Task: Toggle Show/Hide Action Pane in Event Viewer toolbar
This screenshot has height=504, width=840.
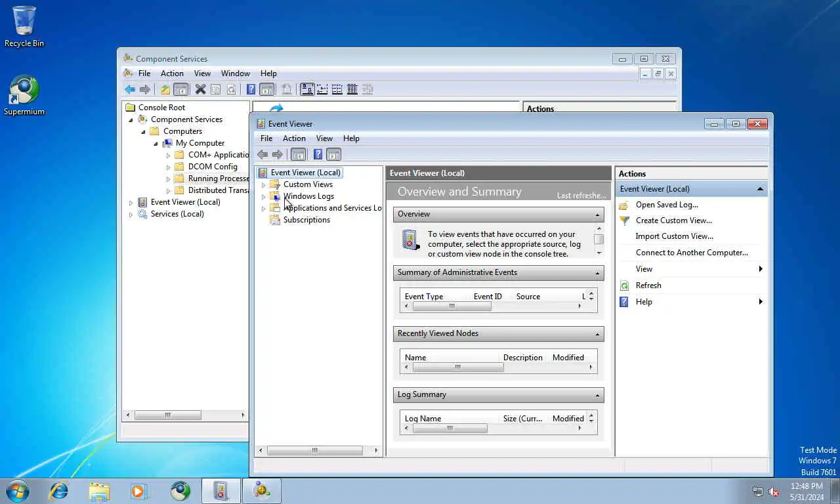Action: [x=333, y=155]
